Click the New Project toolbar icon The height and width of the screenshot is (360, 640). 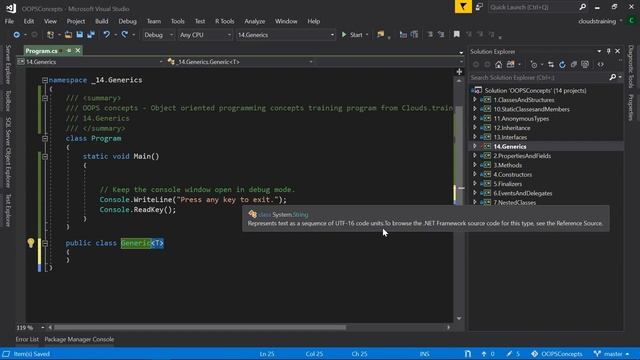point(51,35)
